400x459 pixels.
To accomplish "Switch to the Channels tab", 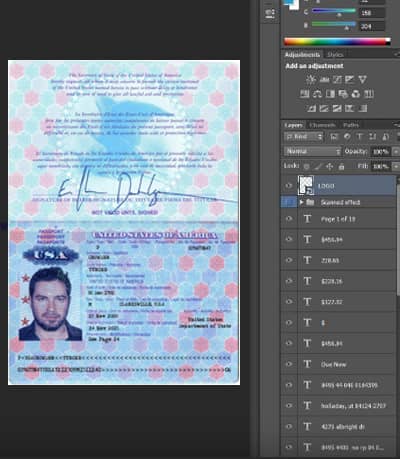I will 322,125.
